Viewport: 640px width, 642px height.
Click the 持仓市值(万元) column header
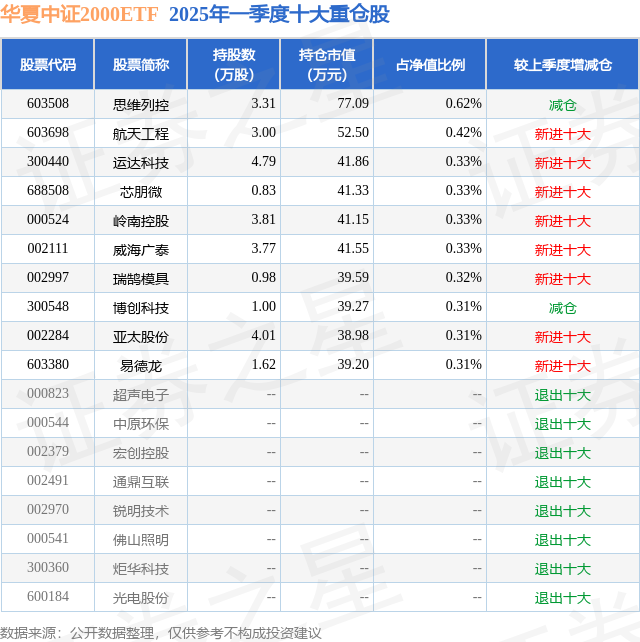pyautogui.click(x=327, y=64)
